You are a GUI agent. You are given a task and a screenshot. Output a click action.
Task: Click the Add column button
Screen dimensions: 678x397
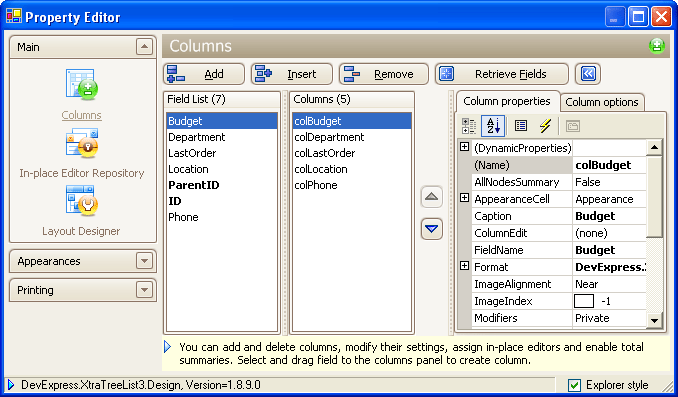204,74
